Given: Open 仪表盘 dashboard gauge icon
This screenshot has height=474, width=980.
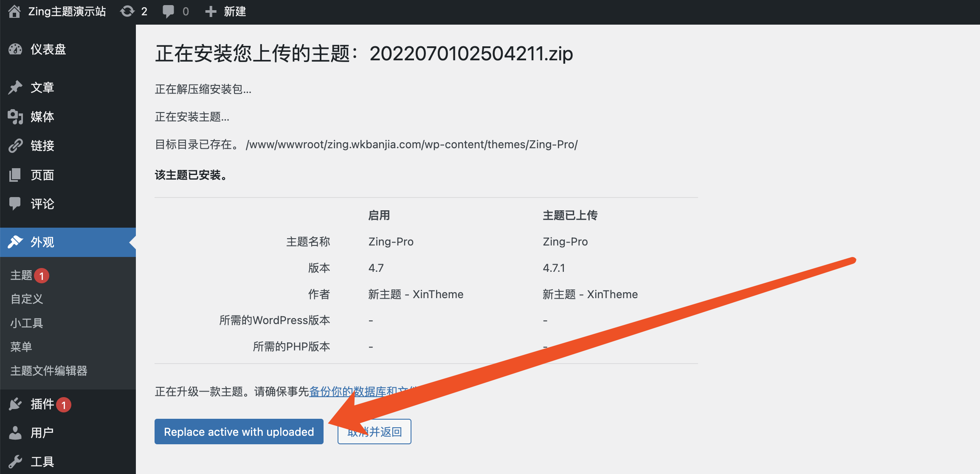Looking at the screenshot, I should (x=15, y=49).
